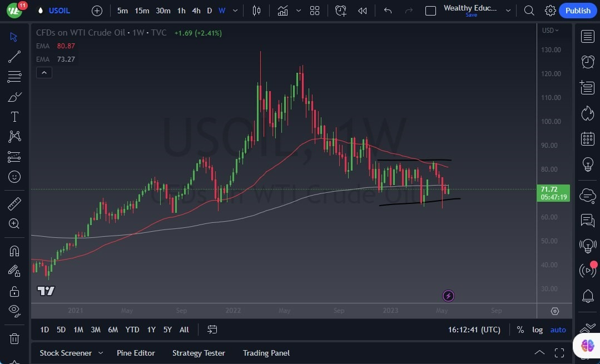Image resolution: width=600 pixels, height=364 pixels.
Task: Expand the timeframe intervals dropdown
Action: pos(235,11)
